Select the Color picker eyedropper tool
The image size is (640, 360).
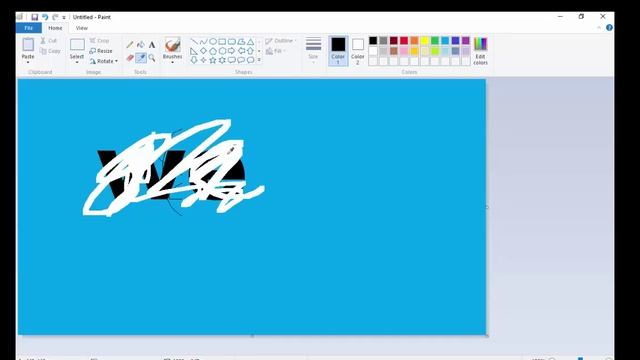[x=141, y=58]
